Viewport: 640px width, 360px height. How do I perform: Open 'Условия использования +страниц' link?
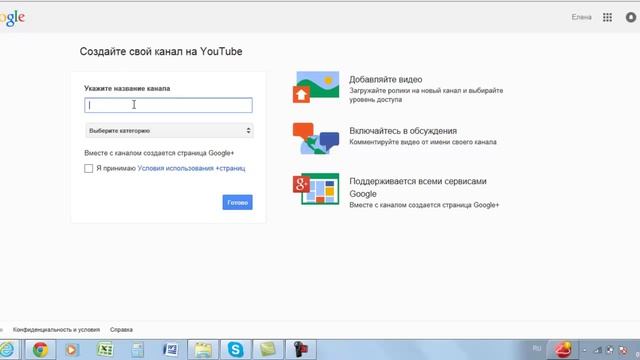tap(191, 168)
